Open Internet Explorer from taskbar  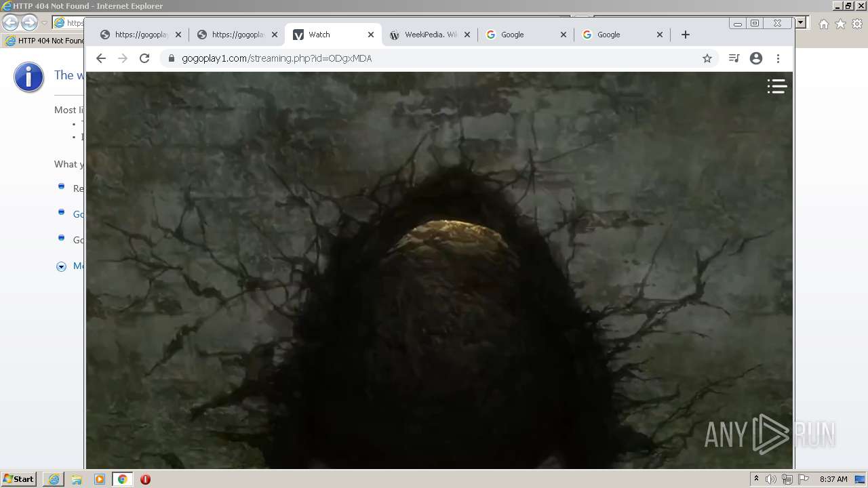pyautogui.click(x=54, y=479)
